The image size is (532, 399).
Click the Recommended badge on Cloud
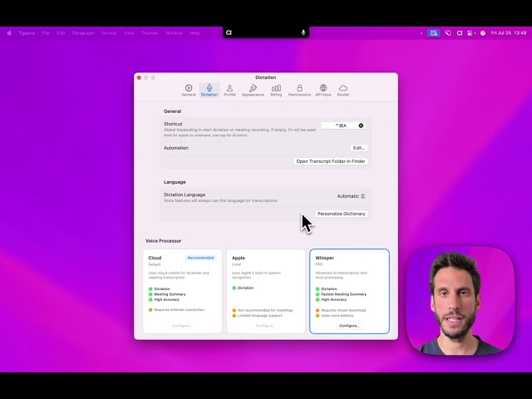200,258
